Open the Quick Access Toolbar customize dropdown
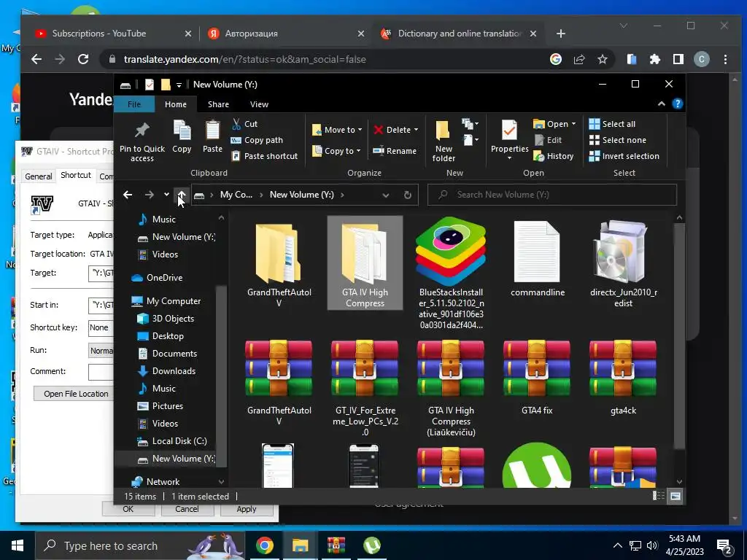 tap(179, 85)
